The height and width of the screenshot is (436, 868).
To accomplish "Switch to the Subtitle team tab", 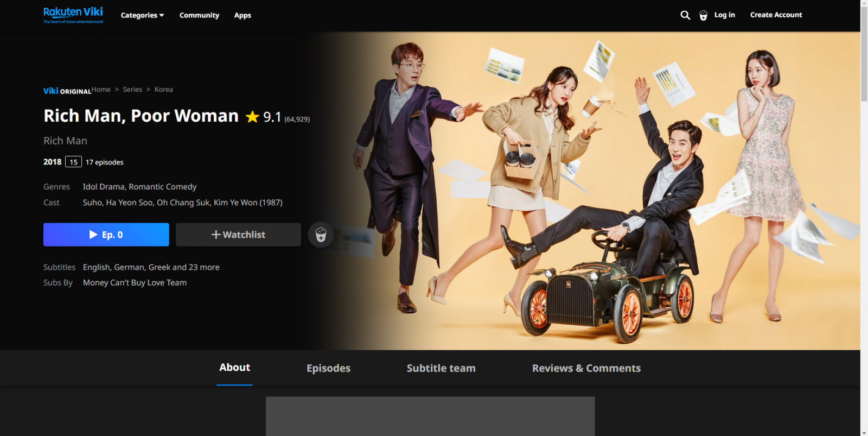I will tap(441, 368).
